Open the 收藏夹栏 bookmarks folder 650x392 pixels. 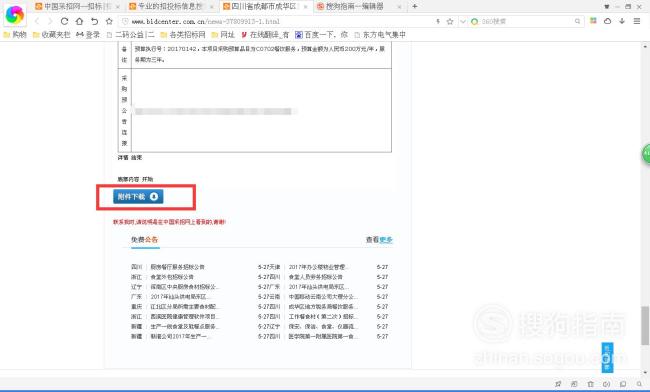(x=51, y=35)
